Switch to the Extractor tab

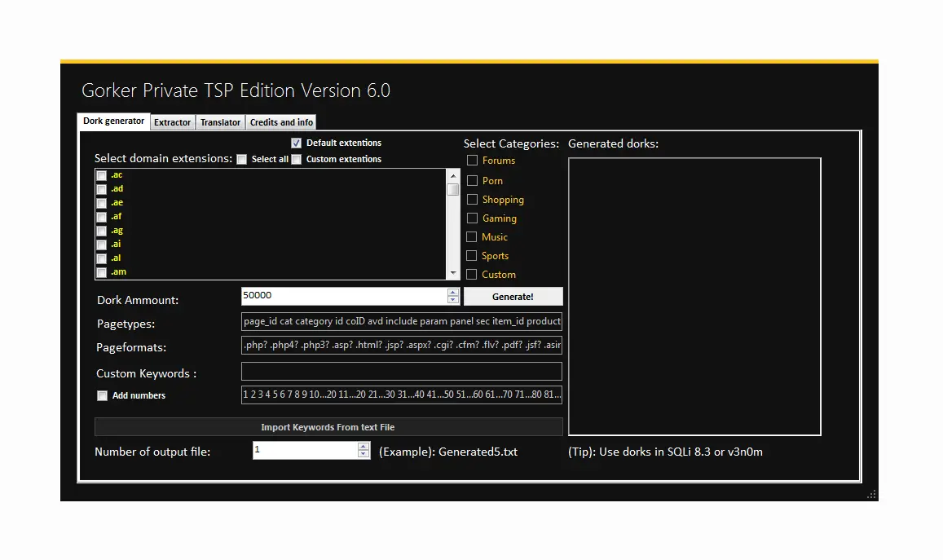(x=172, y=121)
